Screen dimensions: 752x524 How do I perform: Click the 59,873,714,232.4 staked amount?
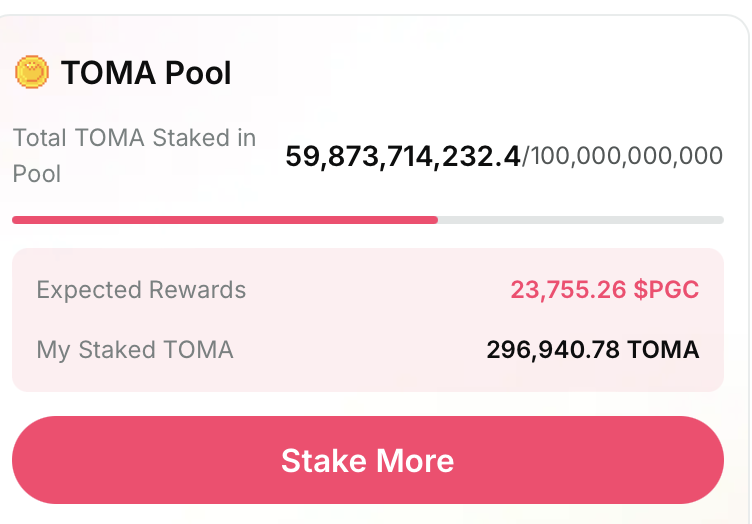click(402, 156)
